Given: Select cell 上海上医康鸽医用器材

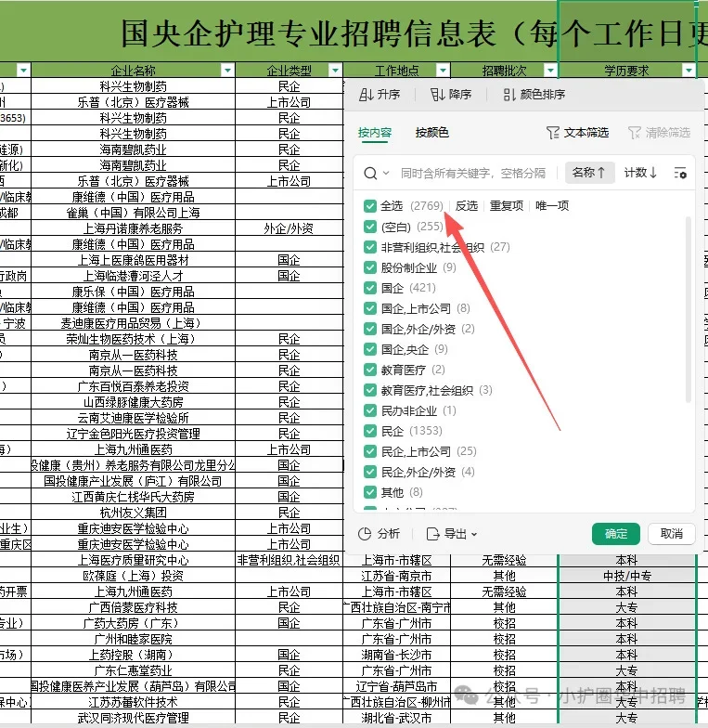Looking at the screenshot, I should click(134, 260).
